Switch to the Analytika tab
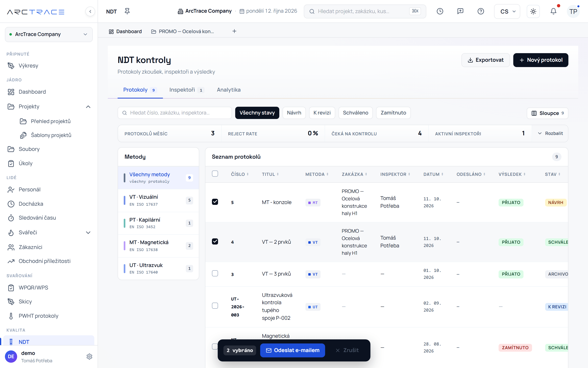 229,90
